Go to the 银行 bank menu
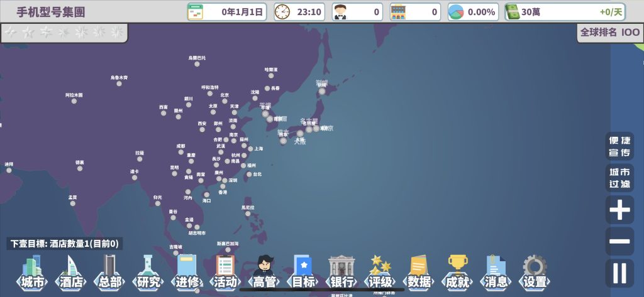The height and width of the screenshot is (297, 644). coord(341,273)
